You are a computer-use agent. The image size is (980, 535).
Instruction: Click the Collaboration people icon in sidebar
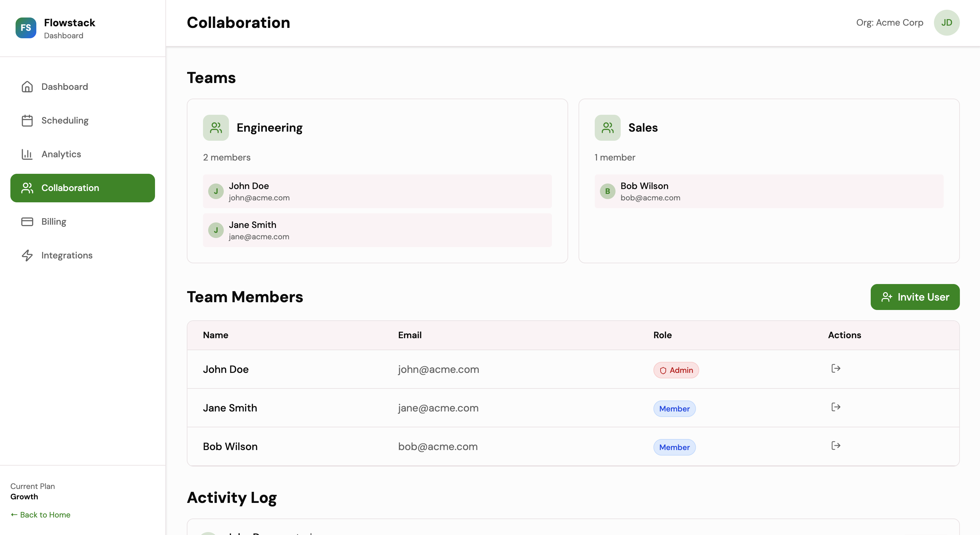click(27, 188)
